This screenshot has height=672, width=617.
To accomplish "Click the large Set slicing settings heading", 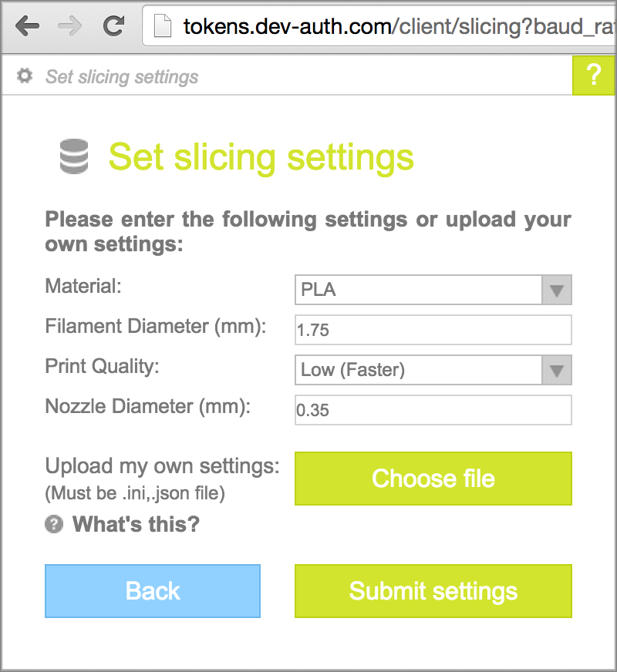I will tap(261, 157).
